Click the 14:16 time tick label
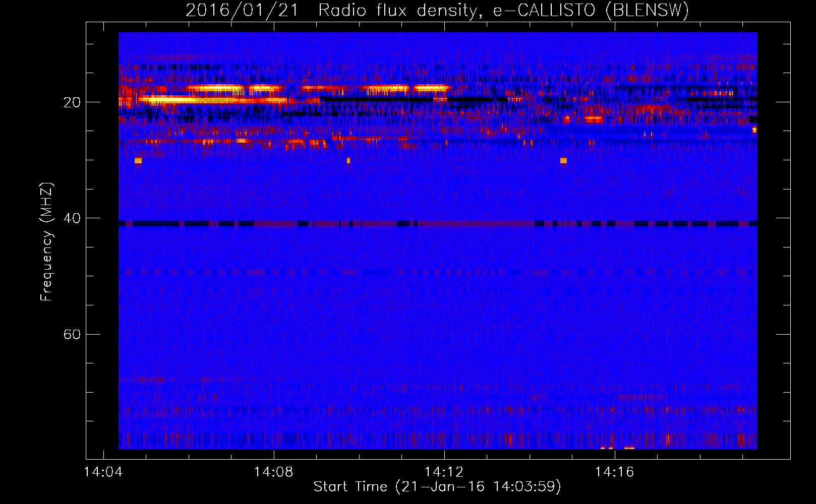The image size is (816, 504). click(x=615, y=472)
